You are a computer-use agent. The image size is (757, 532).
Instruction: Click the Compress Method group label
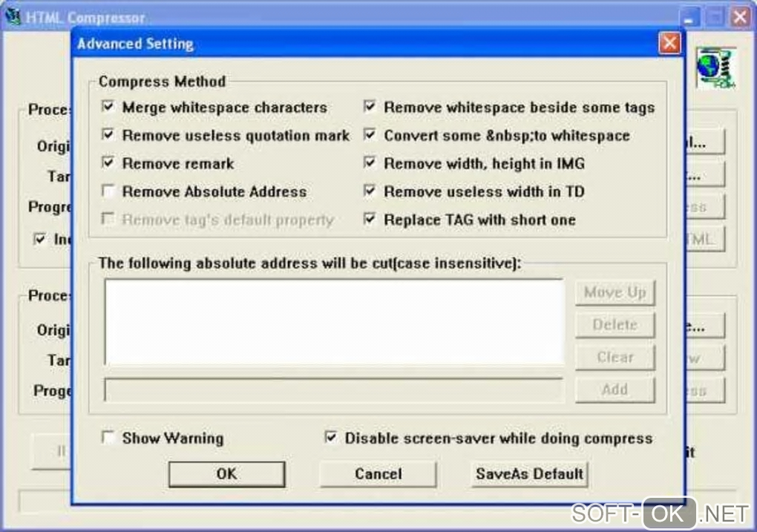(163, 81)
